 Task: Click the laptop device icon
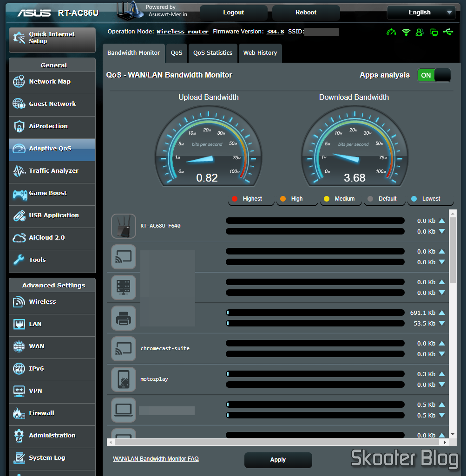(123, 410)
